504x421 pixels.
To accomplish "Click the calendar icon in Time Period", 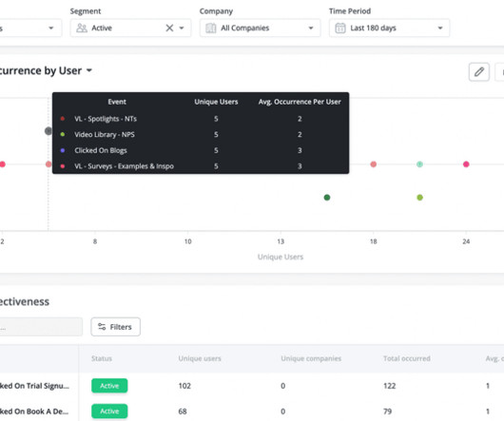I will 340,28.
